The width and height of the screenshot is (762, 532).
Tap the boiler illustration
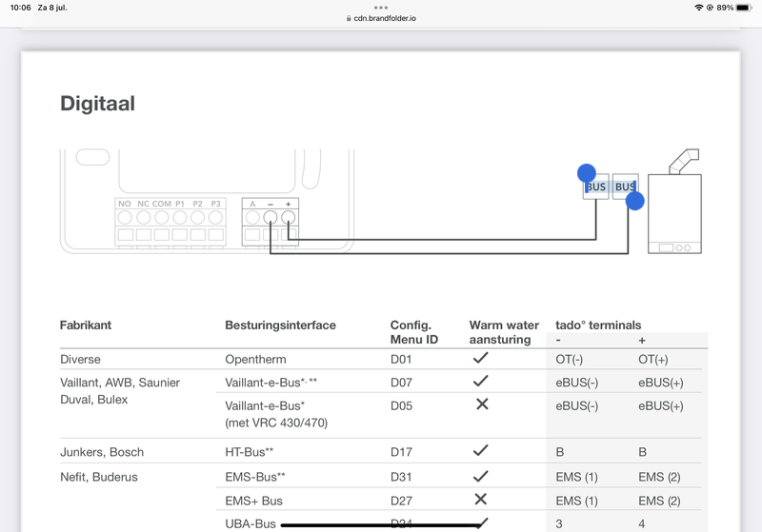pos(675,202)
